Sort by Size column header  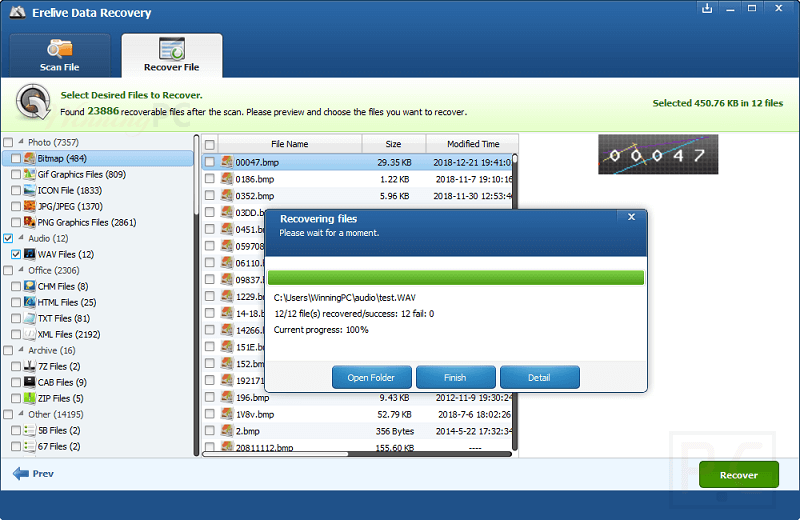[x=393, y=144]
